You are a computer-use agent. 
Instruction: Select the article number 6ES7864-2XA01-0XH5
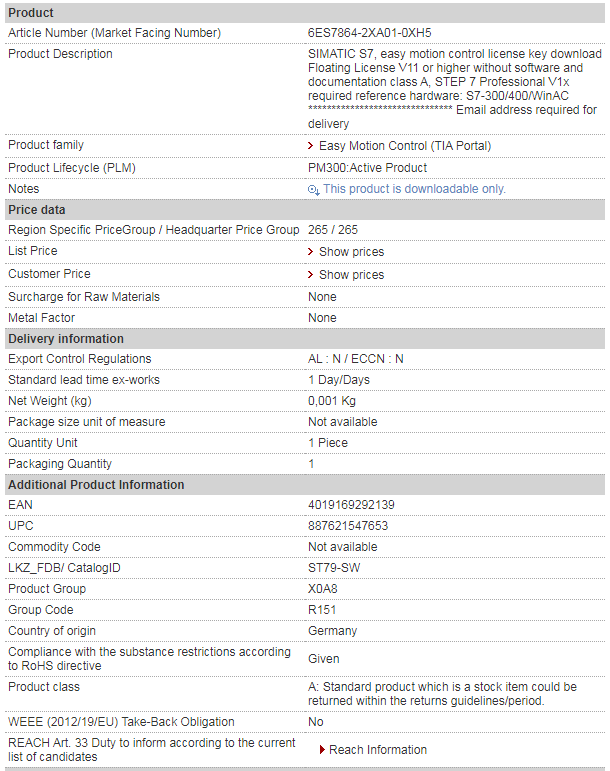click(370, 33)
